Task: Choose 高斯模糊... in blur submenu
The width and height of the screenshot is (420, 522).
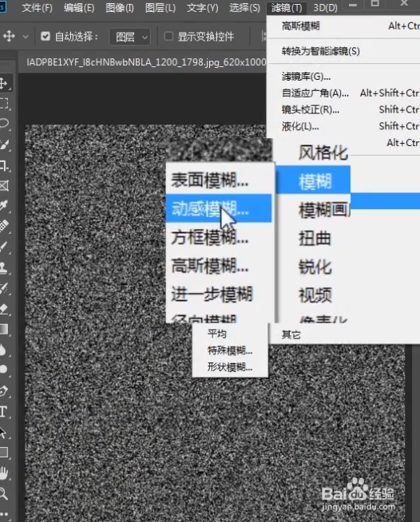Action: click(x=219, y=266)
